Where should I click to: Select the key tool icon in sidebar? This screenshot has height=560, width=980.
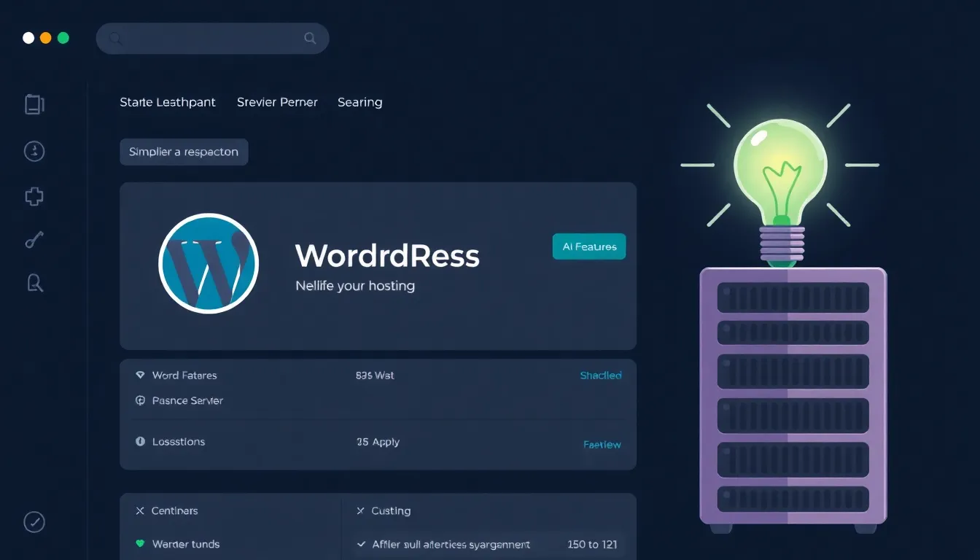pos(34,240)
